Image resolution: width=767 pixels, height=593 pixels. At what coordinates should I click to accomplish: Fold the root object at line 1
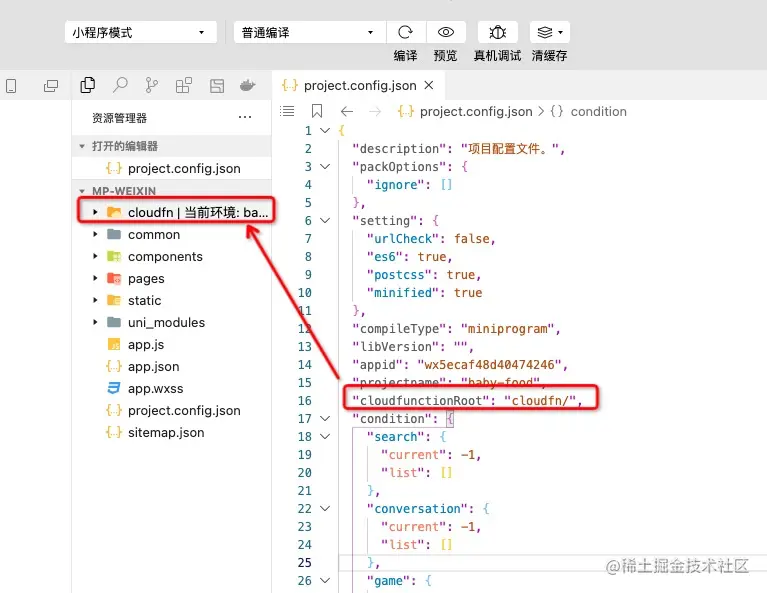(x=325, y=131)
